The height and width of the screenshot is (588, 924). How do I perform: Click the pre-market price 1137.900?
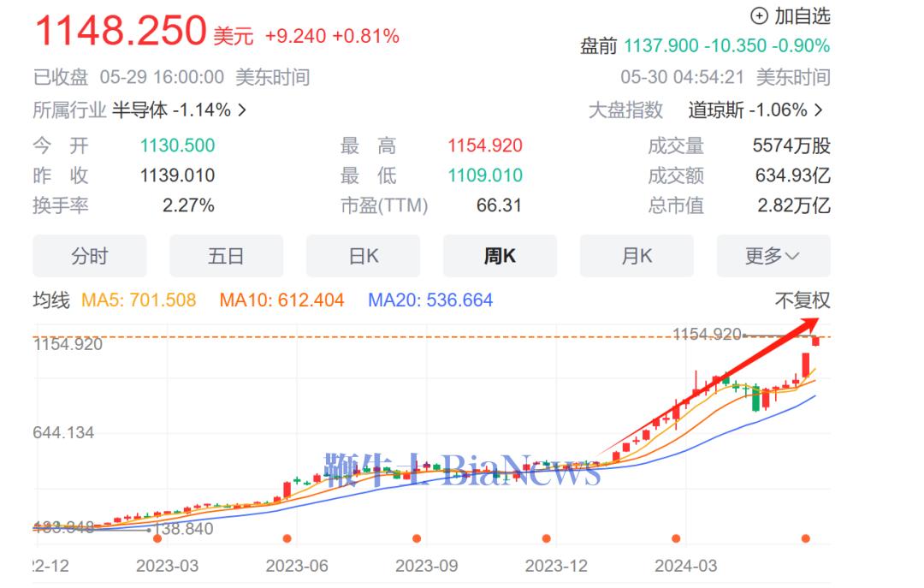click(x=661, y=45)
